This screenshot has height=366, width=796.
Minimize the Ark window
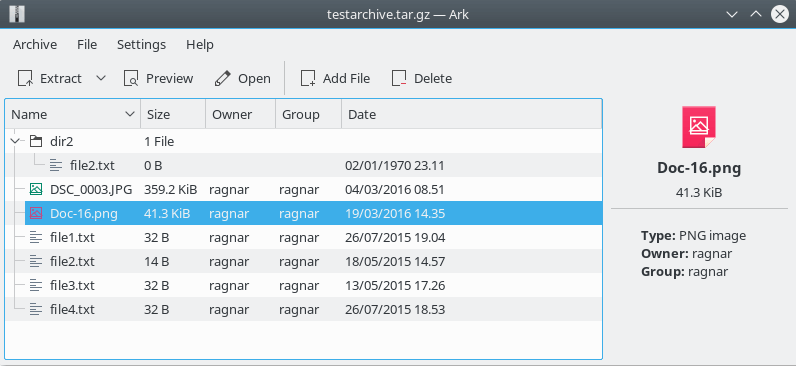pos(732,14)
